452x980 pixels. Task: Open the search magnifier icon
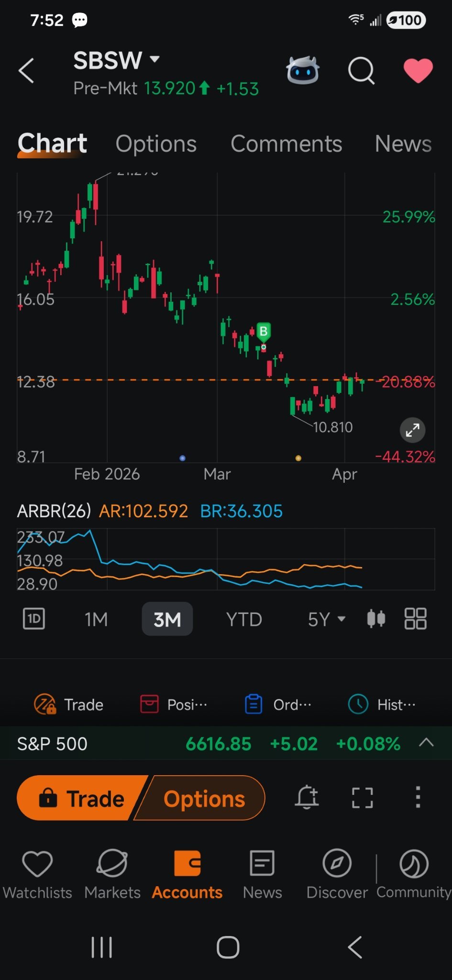pyautogui.click(x=361, y=71)
